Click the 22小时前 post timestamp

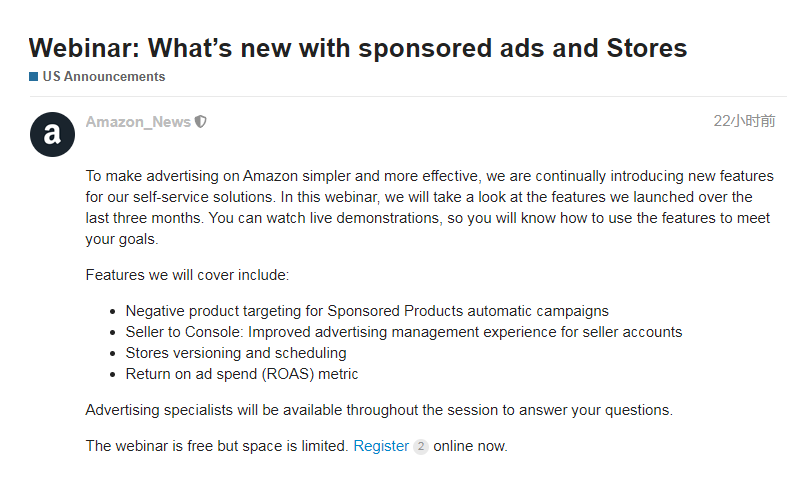743,121
